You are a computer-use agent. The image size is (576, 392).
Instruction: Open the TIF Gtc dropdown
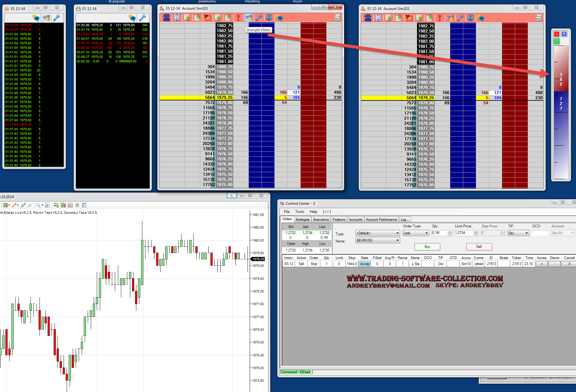tap(527, 233)
